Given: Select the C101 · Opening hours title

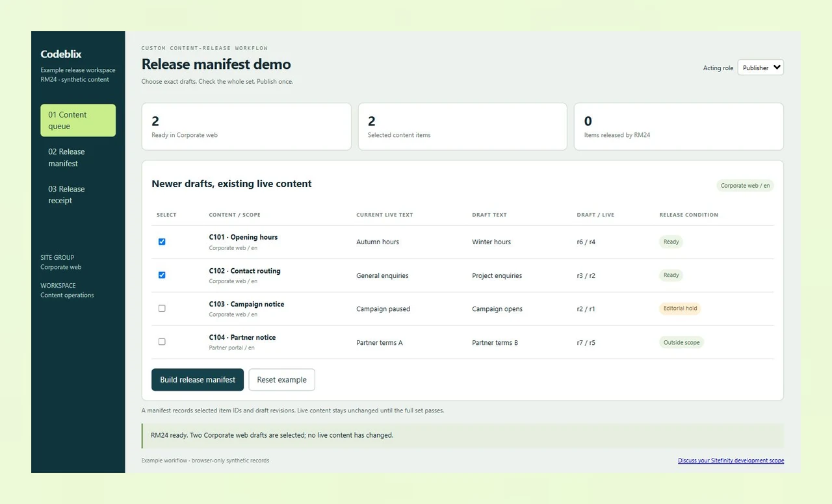Looking at the screenshot, I should tap(243, 237).
